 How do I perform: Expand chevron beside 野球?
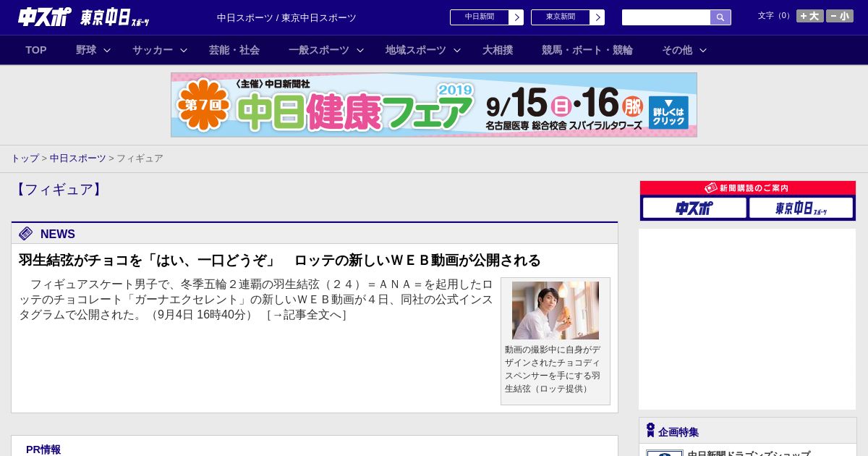(x=107, y=50)
